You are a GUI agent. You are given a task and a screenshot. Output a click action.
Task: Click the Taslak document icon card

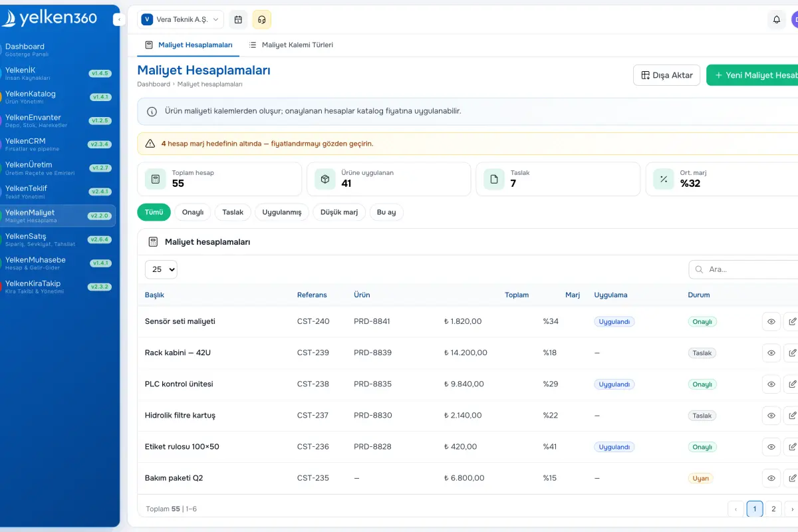click(494, 179)
